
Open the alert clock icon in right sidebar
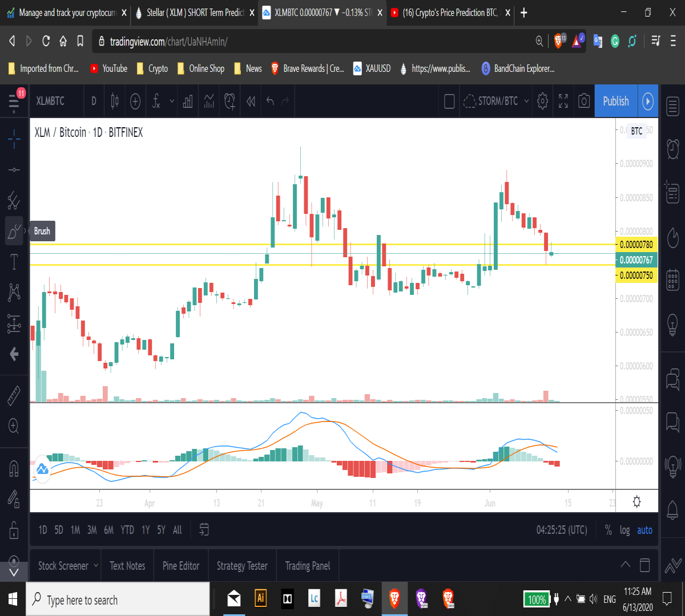[x=672, y=149]
